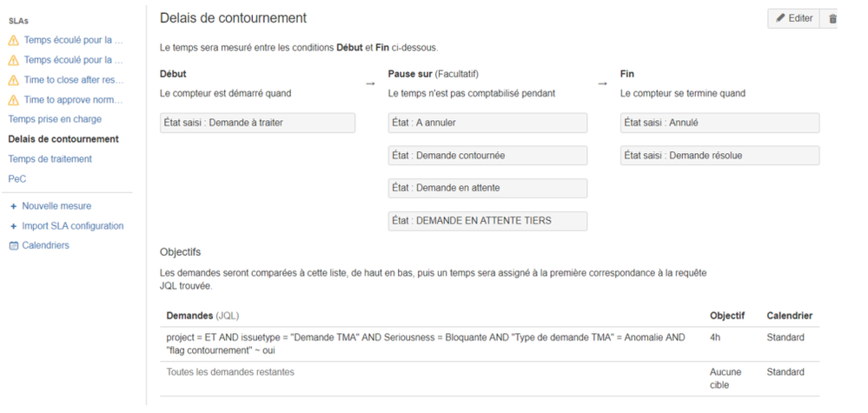Click the trash delete icon beside Editer
This screenshot has height=413, width=868.
tap(832, 19)
